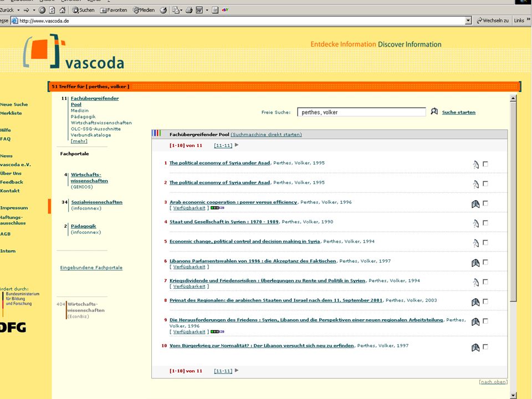Image resolution: width=532 pixels, height=399 pixels.
Task: Click availability traffic light under result 3
Action: pyautogui.click(x=217, y=208)
